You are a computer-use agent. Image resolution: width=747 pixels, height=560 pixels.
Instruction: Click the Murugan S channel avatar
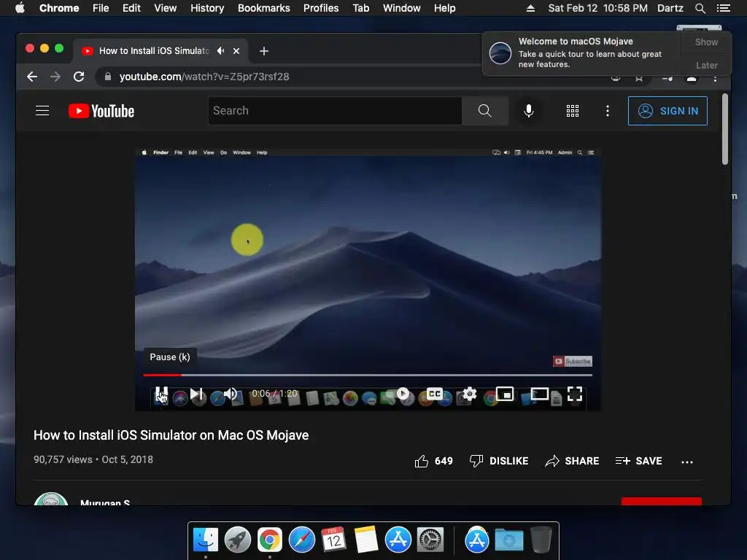pyautogui.click(x=51, y=499)
